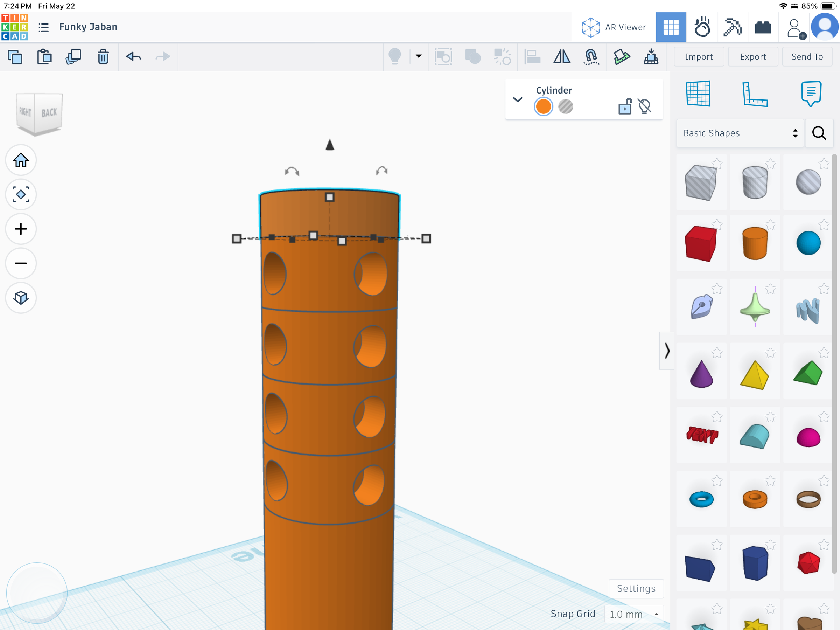
Task: Switch to the Blocks pickaxe mode
Action: pos(732,27)
